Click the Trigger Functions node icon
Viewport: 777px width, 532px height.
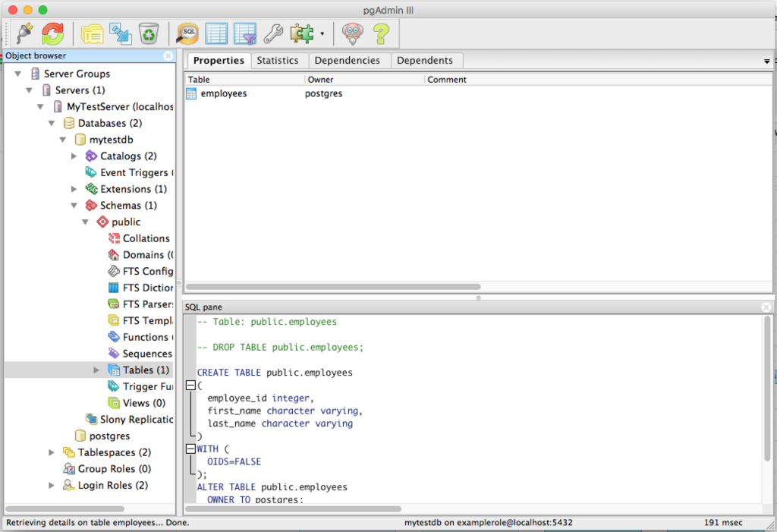[x=114, y=386]
